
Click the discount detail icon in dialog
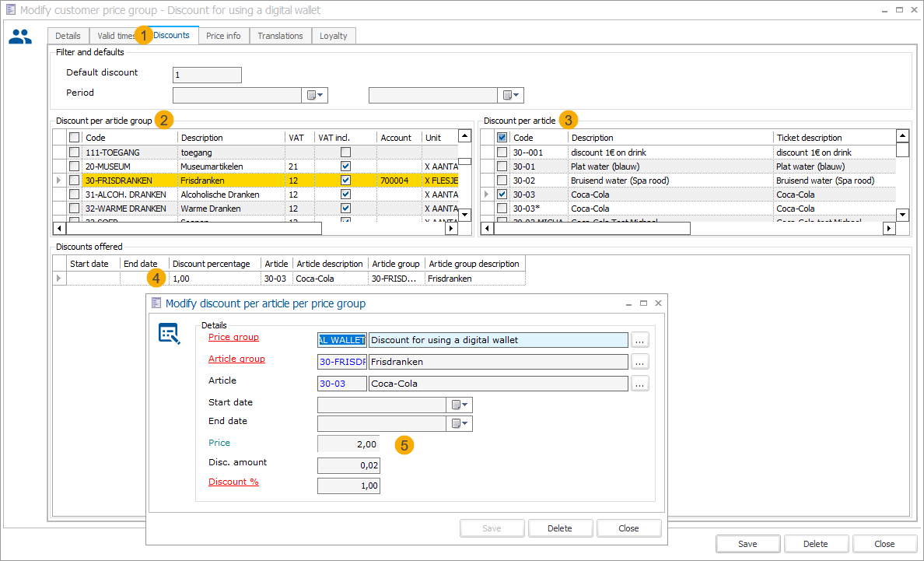pos(169,334)
